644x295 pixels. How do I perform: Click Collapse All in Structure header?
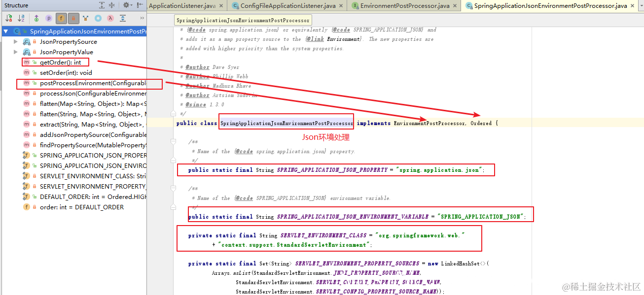click(x=112, y=5)
